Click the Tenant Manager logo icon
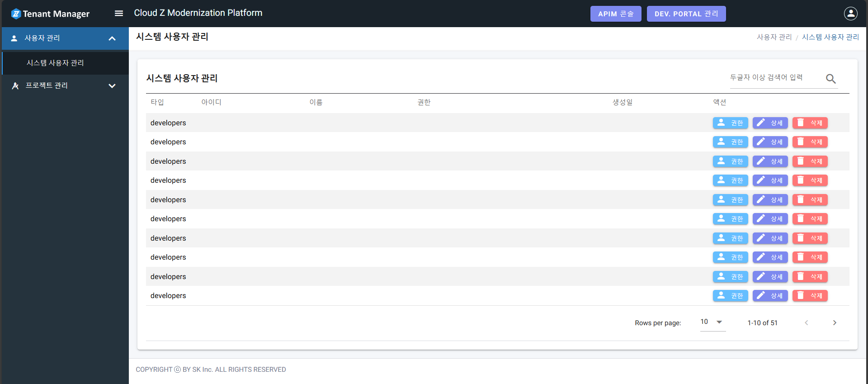868x384 pixels. point(16,14)
